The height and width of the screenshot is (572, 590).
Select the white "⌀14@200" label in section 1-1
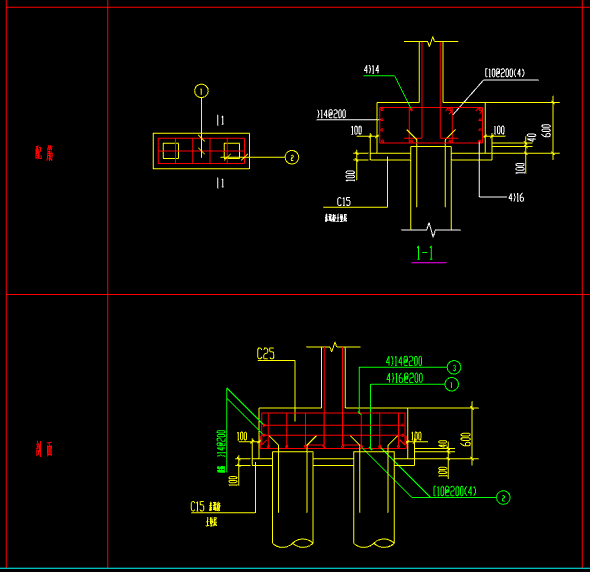tap(331, 114)
